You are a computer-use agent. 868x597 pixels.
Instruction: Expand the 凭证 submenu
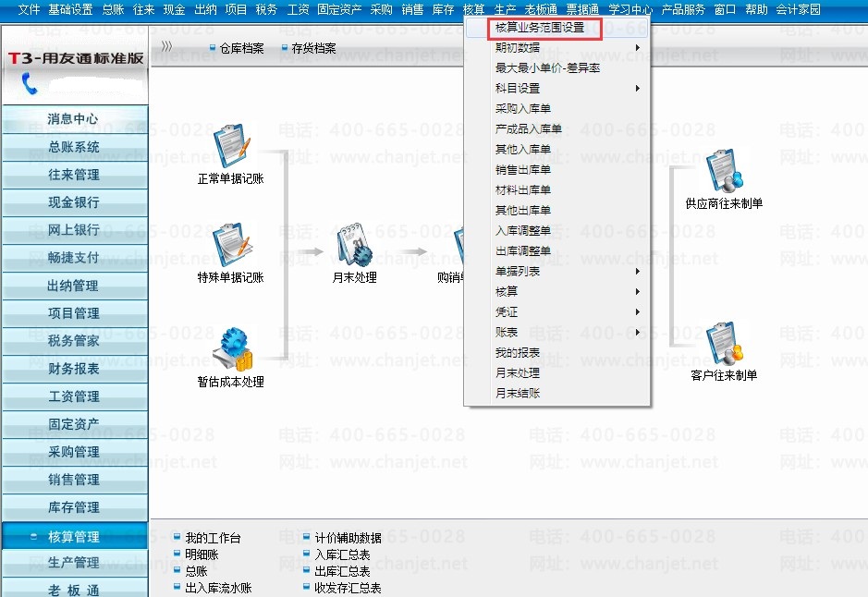pyautogui.click(x=556, y=312)
